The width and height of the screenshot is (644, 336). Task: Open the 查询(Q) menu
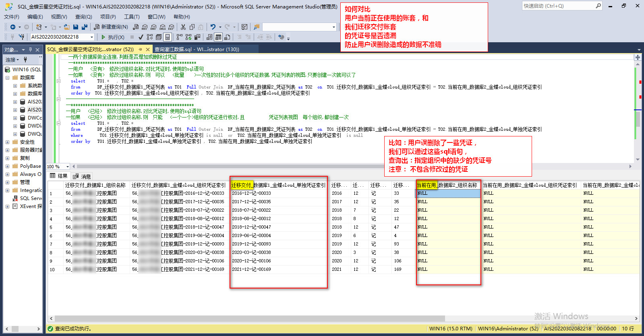tap(83, 17)
